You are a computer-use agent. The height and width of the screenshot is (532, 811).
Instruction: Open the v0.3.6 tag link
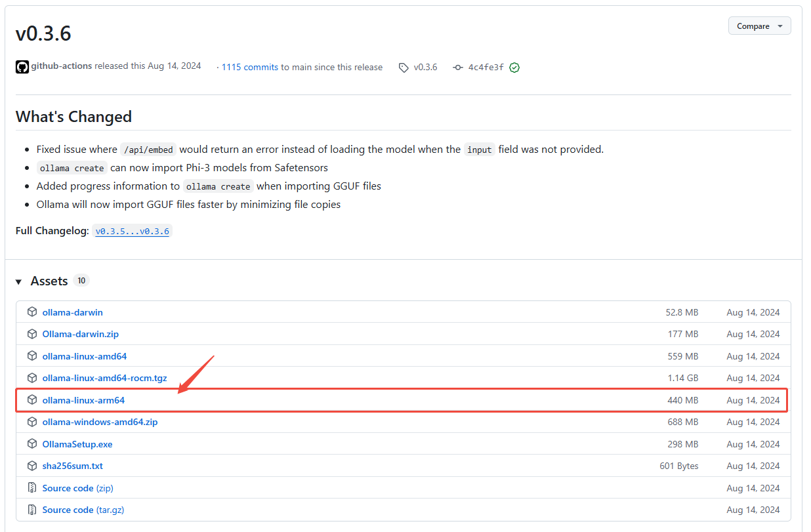click(x=425, y=67)
